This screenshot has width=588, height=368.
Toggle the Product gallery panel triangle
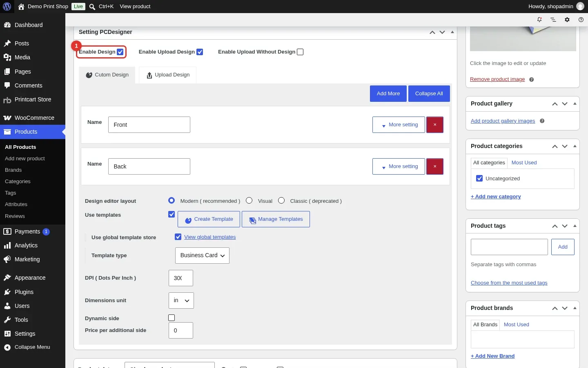tap(575, 104)
